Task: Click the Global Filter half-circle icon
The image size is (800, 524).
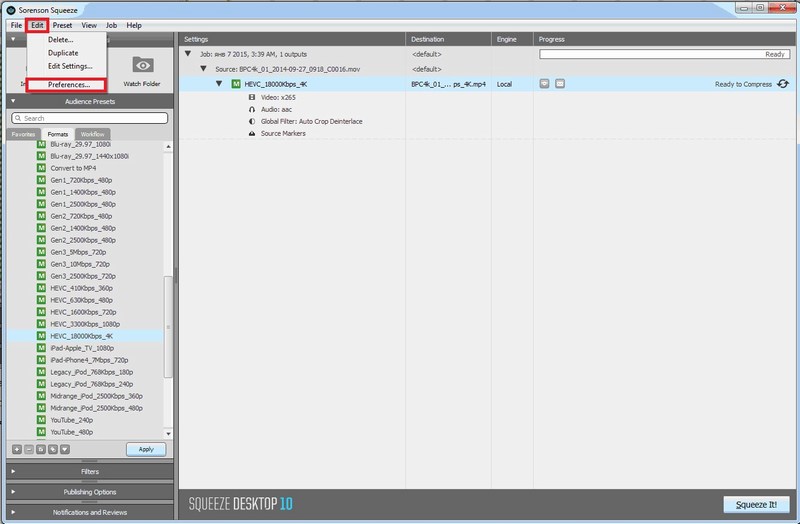Action: click(x=252, y=121)
